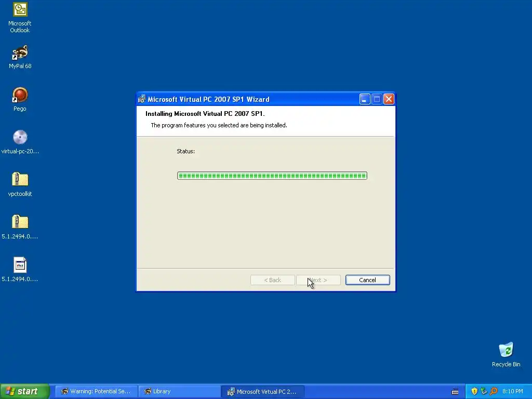Close the Virtual PC wizard window
532x399 pixels.
[x=389, y=99]
